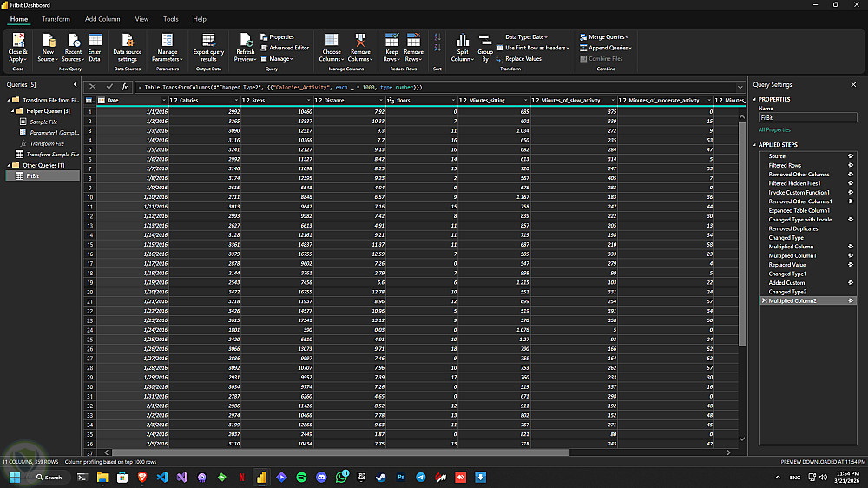This screenshot has width=868, height=488.
Task: Open the Steps column filter dropdown
Action: pyautogui.click(x=307, y=101)
